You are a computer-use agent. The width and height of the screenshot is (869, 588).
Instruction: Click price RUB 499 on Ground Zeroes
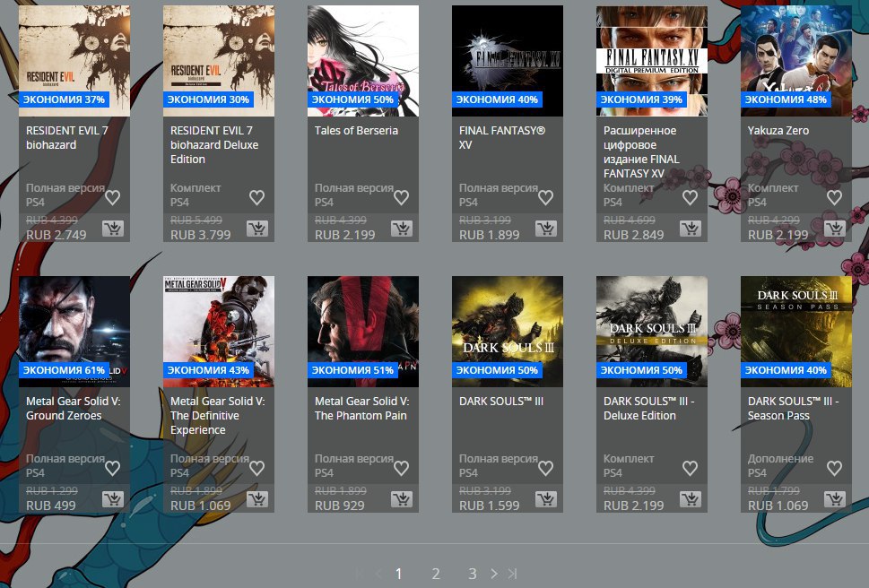(x=51, y=506)
